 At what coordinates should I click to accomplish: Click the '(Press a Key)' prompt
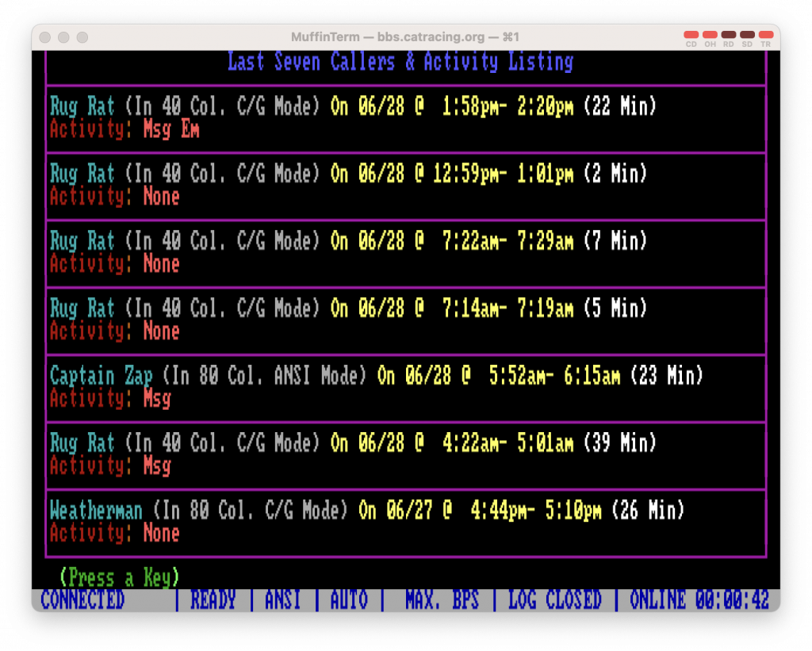pos(120,577)
